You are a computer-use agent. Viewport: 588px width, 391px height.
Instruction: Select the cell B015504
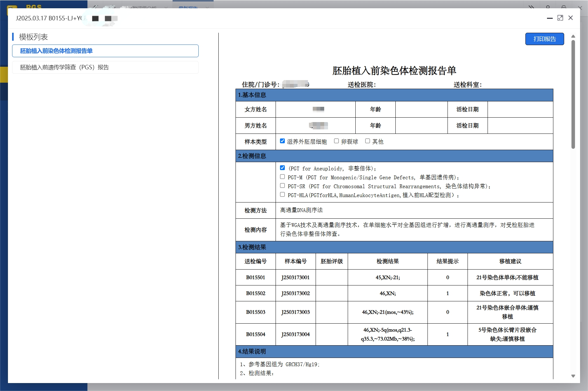tap(256, 334)
